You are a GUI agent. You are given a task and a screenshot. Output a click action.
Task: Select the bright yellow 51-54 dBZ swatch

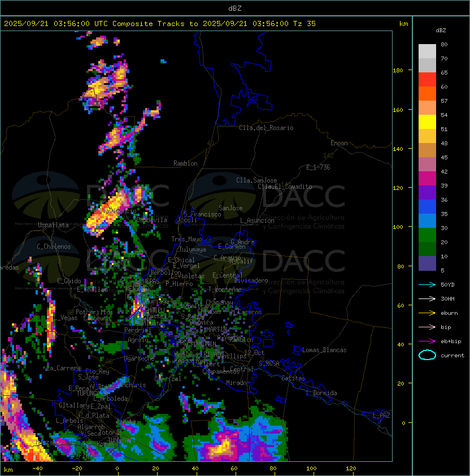click(427, 122)
